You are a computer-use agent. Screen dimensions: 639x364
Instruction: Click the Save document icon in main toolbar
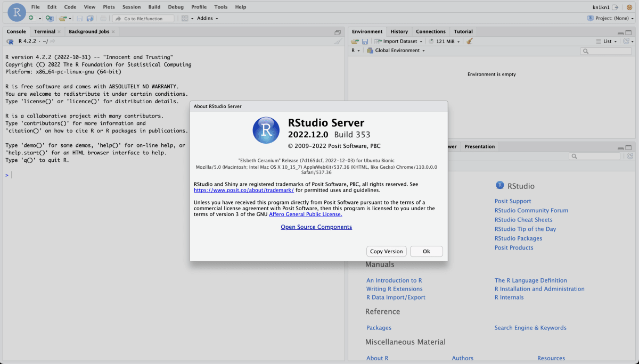pos(79,19)
